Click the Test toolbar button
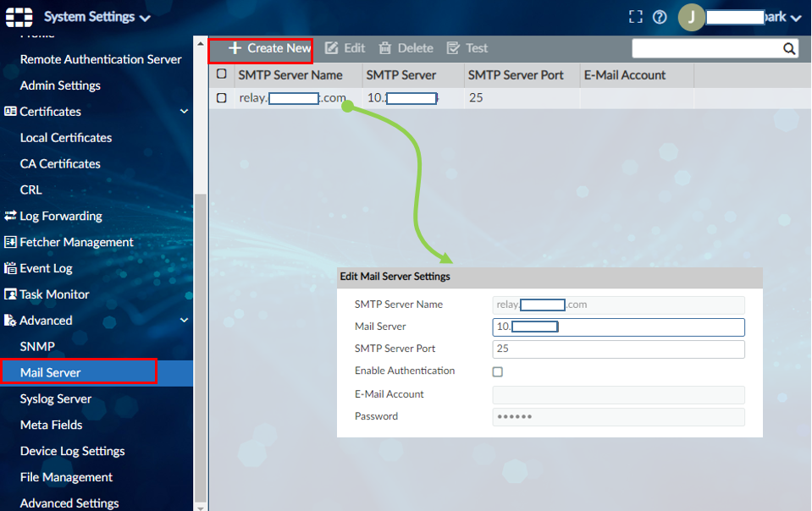812x511 pixels. tap(467, 48)
